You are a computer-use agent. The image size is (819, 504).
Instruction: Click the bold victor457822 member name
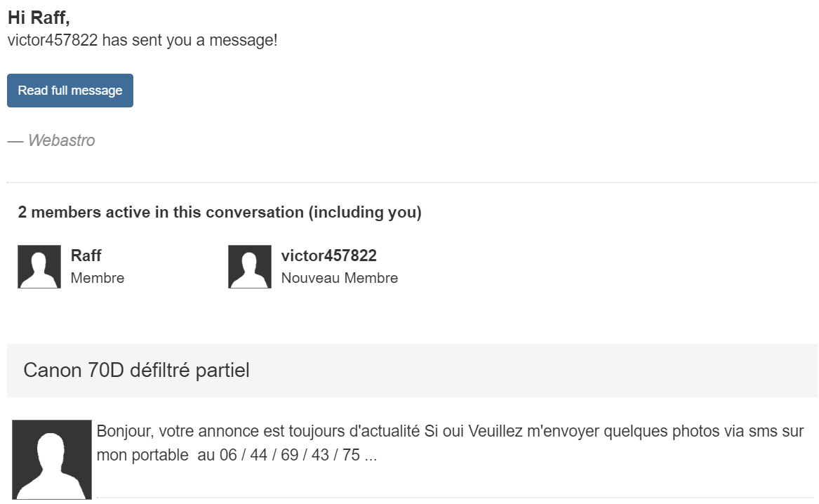pos(328,256)
